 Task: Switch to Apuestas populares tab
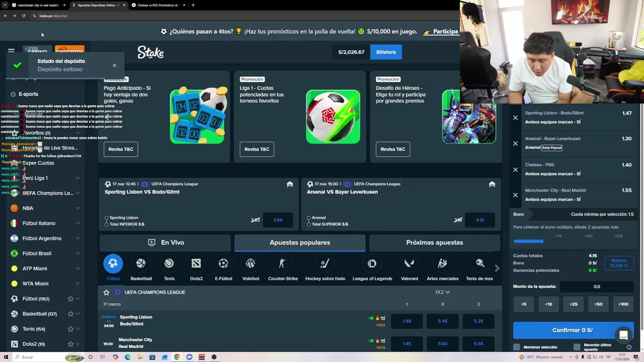pyautogui.click(x=300, y=242)
